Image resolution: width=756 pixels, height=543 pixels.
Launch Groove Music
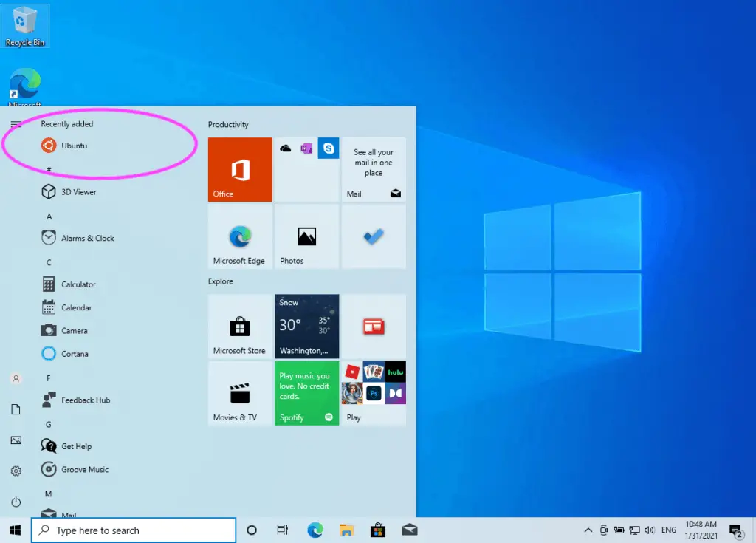[83, 469]
